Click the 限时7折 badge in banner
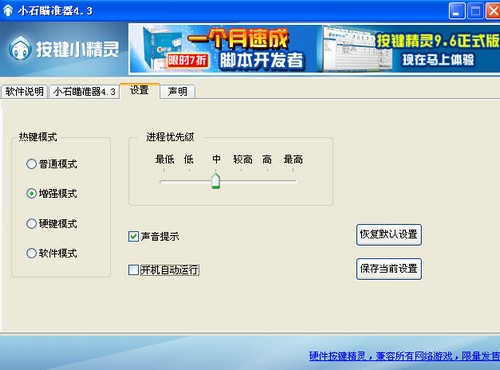The height and width of the screenshot is (370, 500). coord(187,60)
